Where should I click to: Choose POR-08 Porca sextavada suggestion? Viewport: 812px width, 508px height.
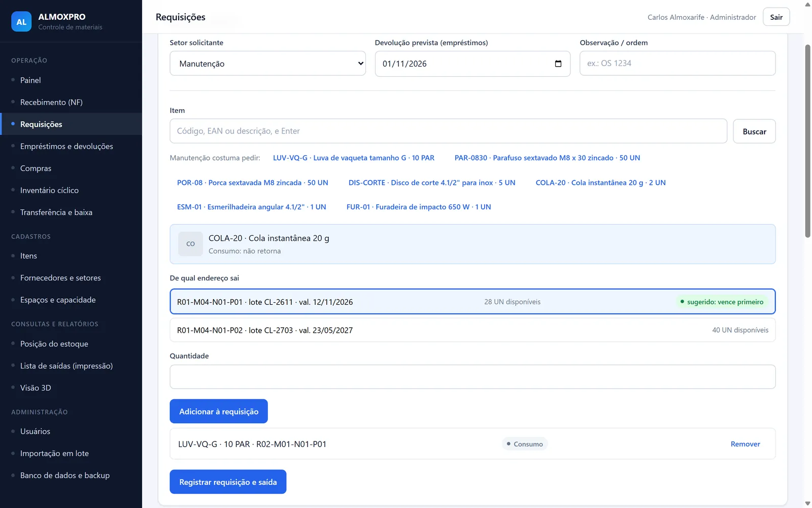[x=253, y=182]
